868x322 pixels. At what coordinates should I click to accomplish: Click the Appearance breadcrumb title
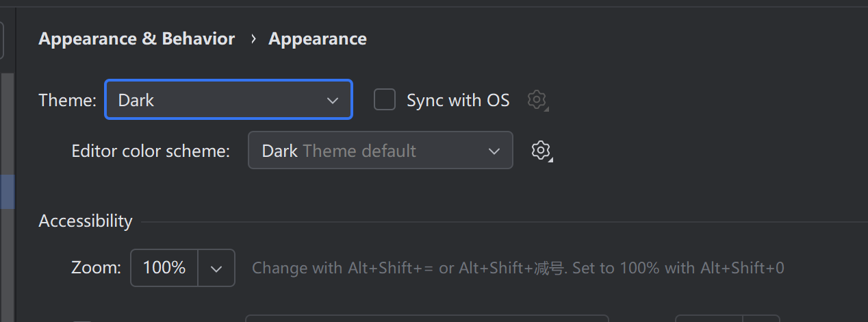click(x=318, y=39)
